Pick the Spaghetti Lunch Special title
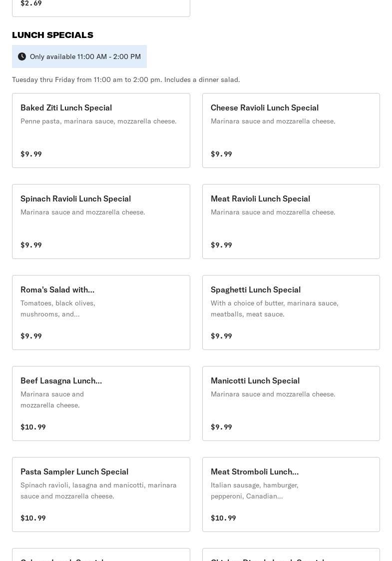 [x=256, y=289]
